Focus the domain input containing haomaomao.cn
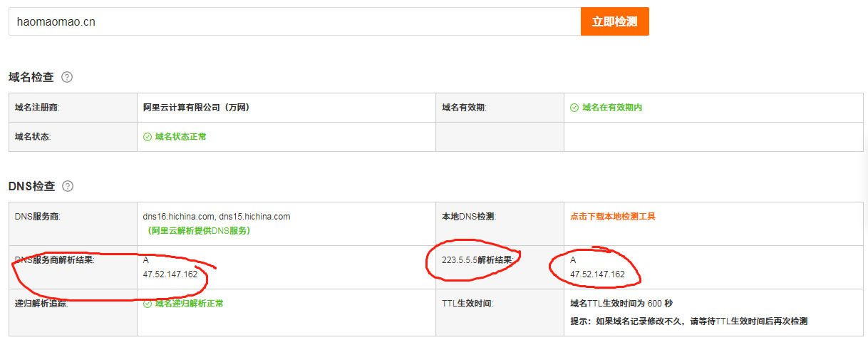Image resolution: width=868 pixels, height=345 pixels. click(295, 21)
